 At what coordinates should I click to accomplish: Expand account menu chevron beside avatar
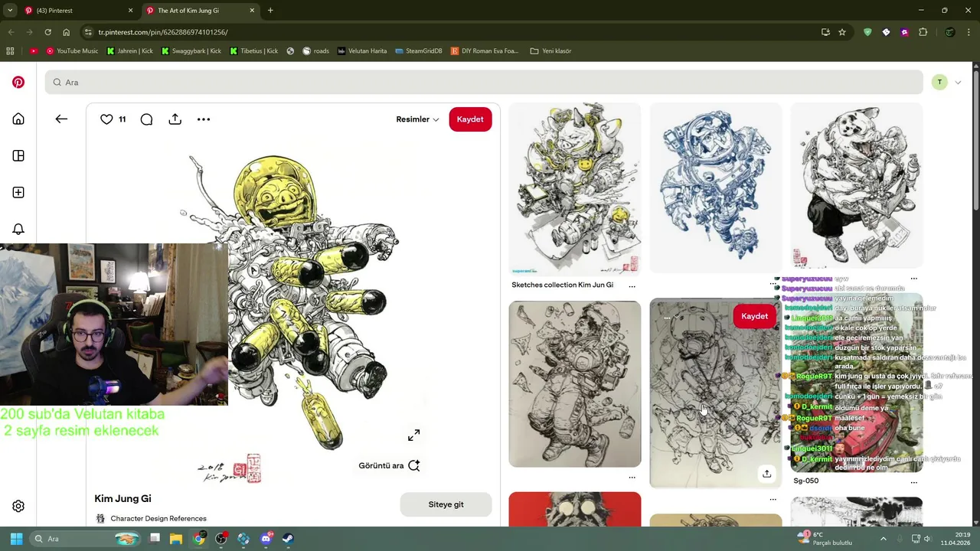pyautogui.click(x=958, y=82)
